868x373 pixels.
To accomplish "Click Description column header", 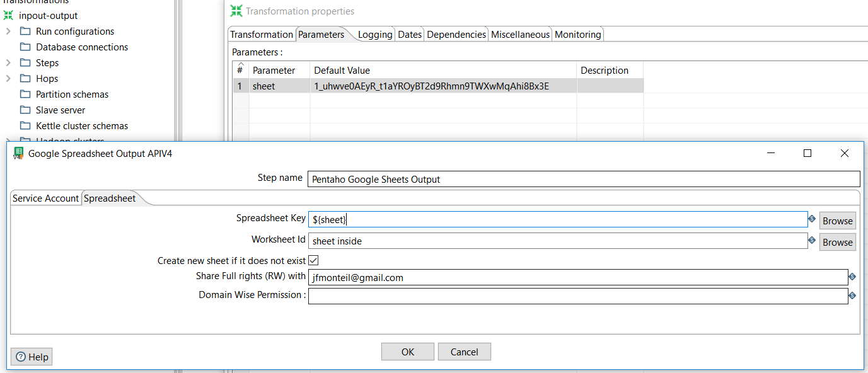I will click(x=610, y=70).
